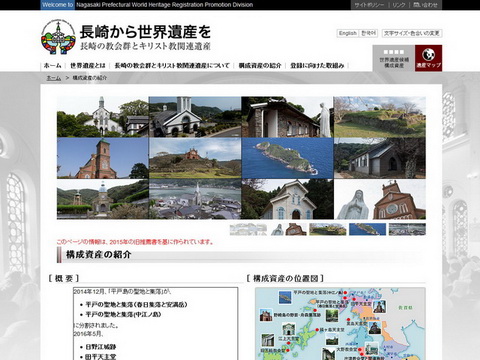Switch language to Korean 한국어

tap(369, 33)
